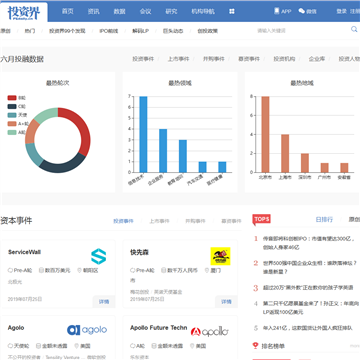Click the 上海市 orange bar

click(285, 153)
